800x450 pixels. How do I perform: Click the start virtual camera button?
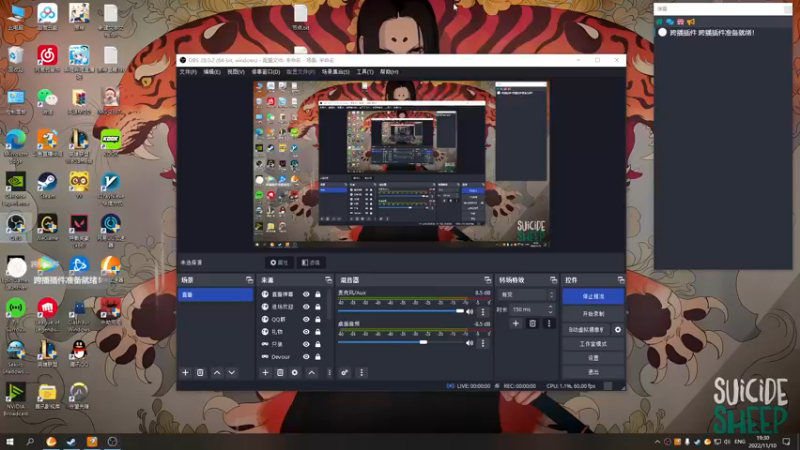[x=586, y=330]
